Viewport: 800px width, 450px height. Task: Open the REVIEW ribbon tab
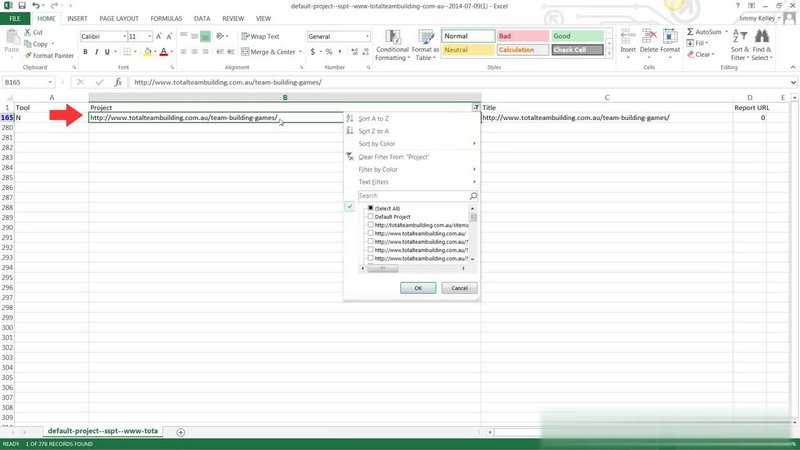233,18
